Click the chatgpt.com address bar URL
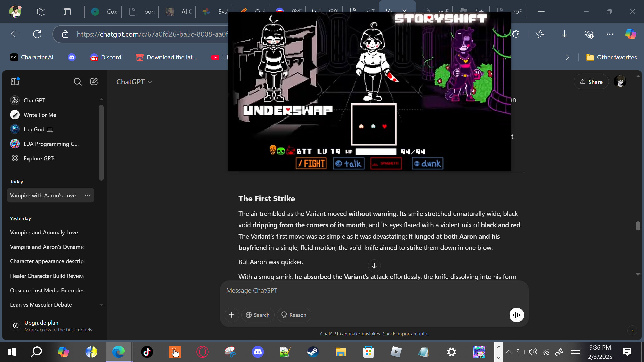Screen dimensions: 644x362 152,34
